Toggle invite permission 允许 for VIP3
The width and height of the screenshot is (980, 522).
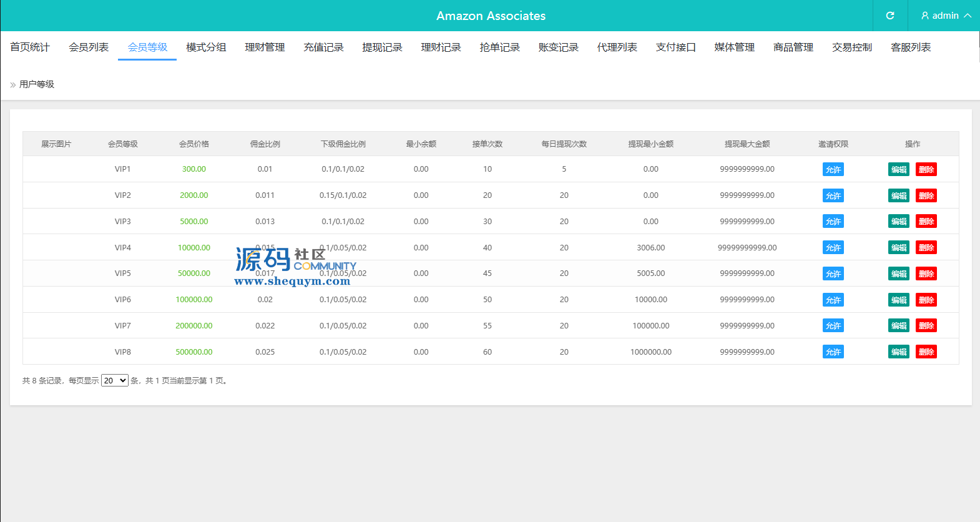(833, 222)
